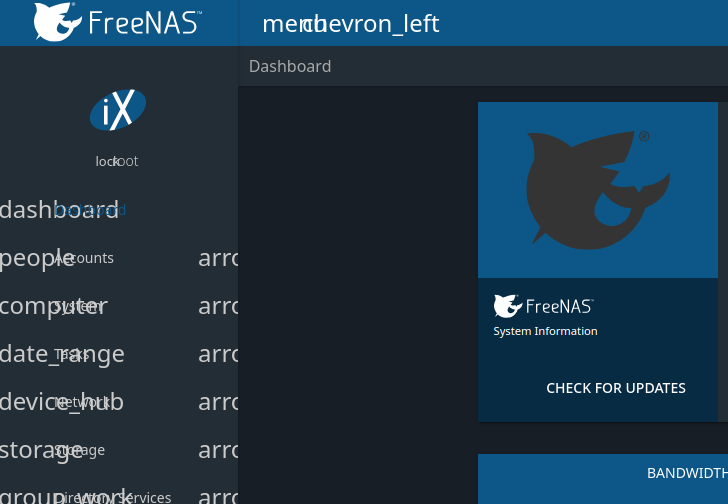
Task: Click CHECK FOR UPDATES button
Action: pyautogui.click(x=616, y=388)
